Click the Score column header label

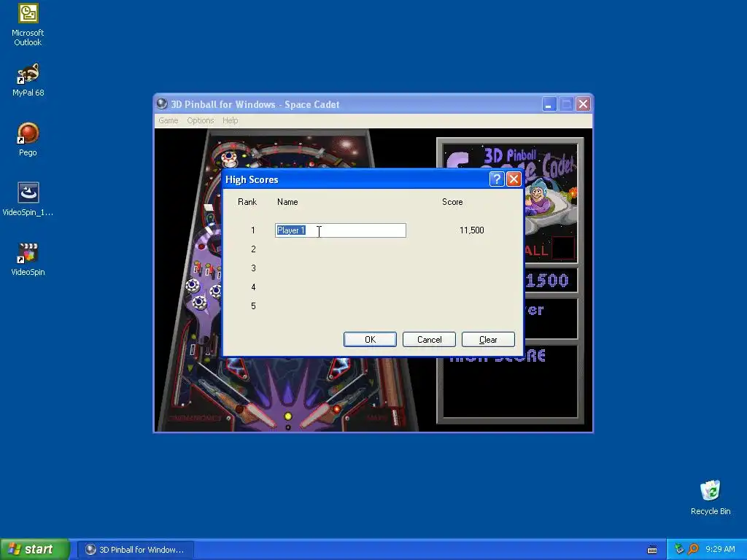point(452,202)
